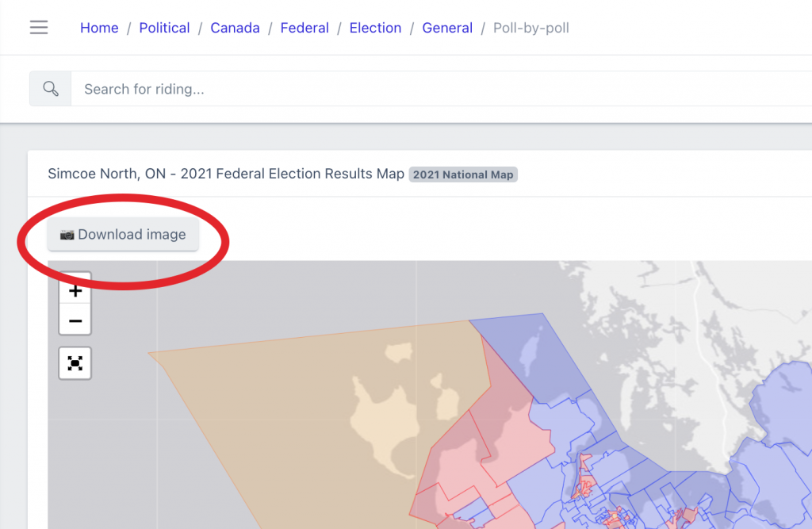This screenshot has height=529, width=812.
Task: Go to General breadcrumb link
Action: point(447,28)
